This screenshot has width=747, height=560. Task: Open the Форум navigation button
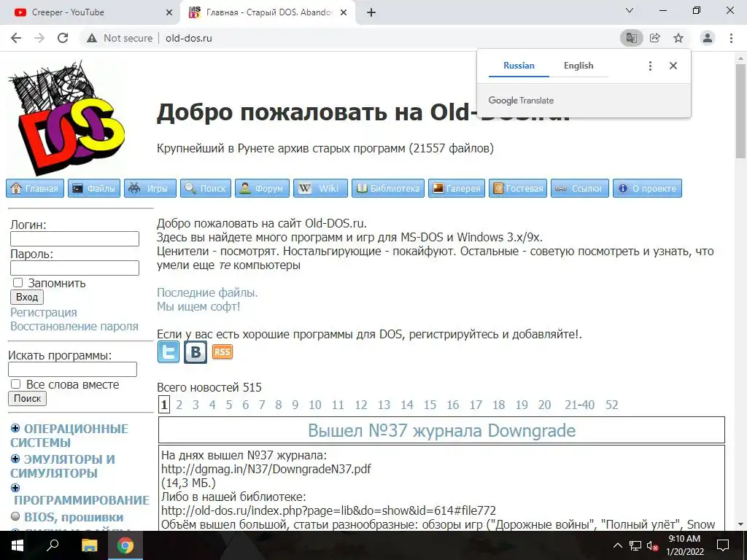click(262, 188)
